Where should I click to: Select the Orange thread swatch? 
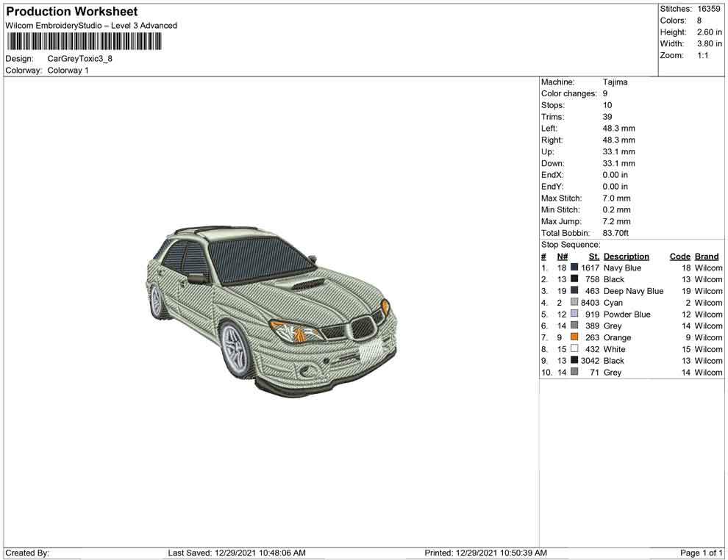[x=575, y=337]
